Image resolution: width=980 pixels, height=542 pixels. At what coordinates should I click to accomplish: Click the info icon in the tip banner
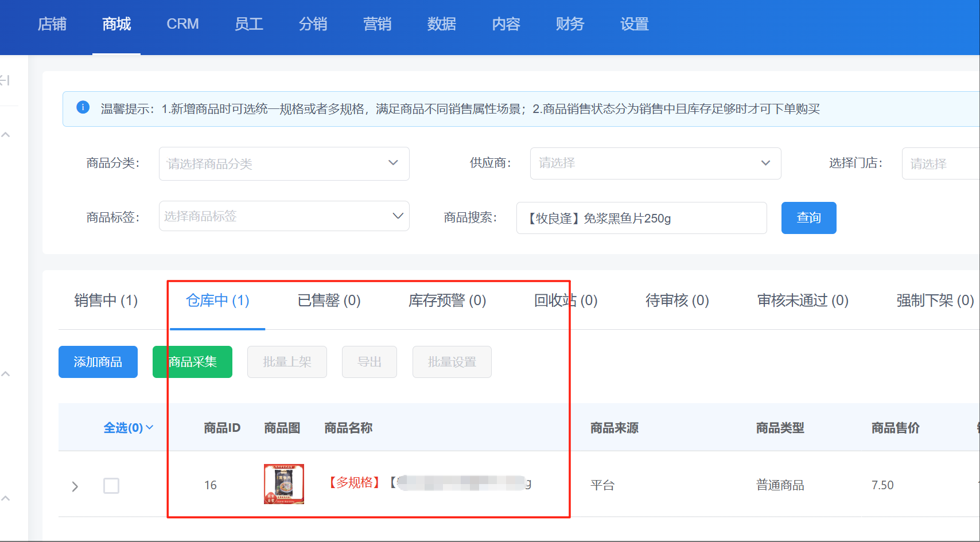coord(83,107)
